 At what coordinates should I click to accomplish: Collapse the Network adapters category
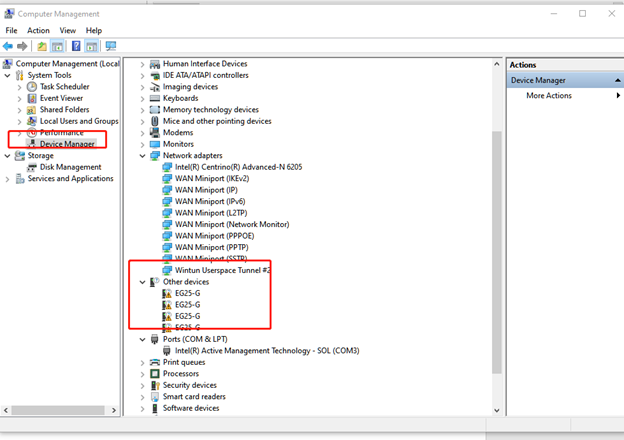(143, 156)
